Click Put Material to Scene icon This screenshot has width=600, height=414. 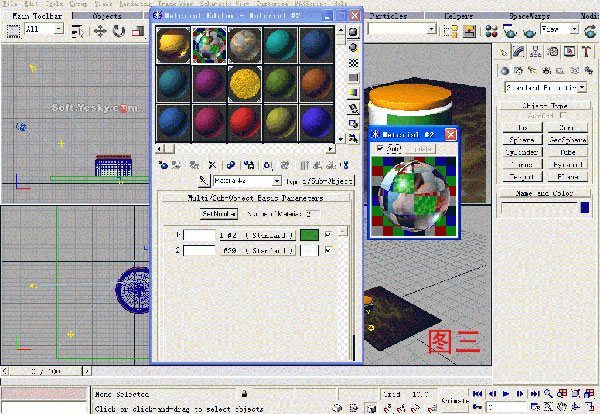176,165
